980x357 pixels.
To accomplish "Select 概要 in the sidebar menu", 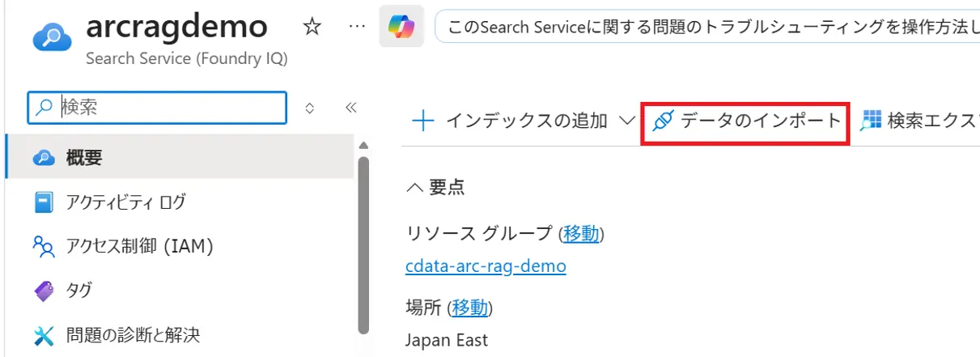I will coord(180,157).
